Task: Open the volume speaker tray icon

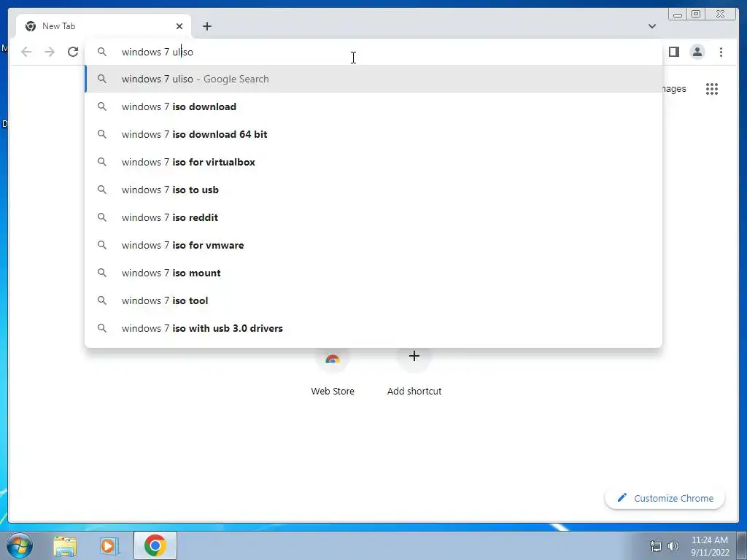Action: pos(673,546)
